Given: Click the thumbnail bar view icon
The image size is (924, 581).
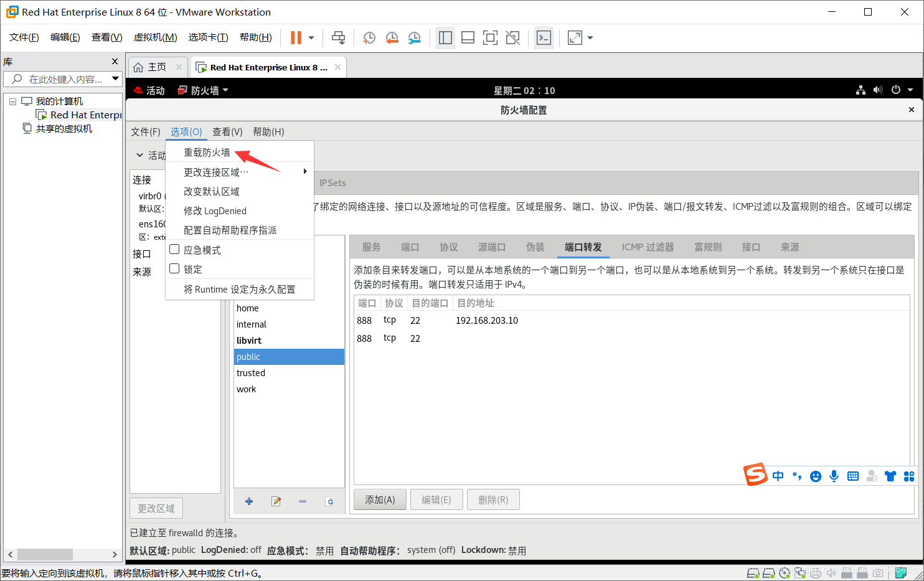Looking at the screenshot, I should point(468,38).
